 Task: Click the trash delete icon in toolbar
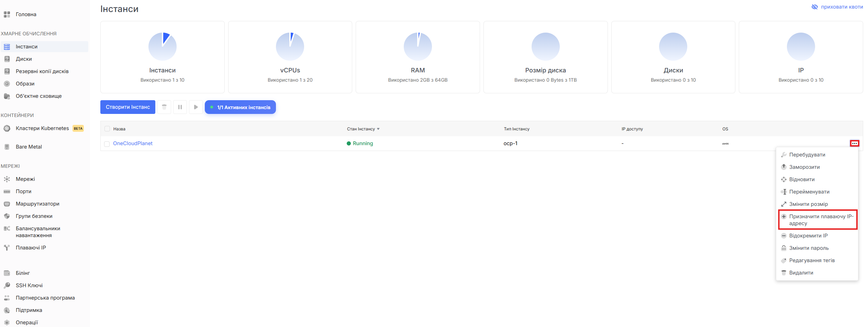(x=164, y=107)
